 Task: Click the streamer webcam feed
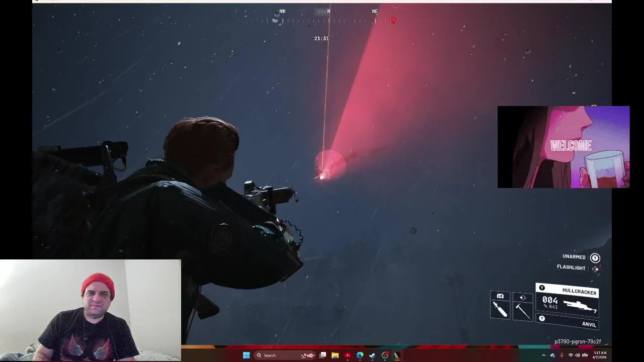point(91,310)
